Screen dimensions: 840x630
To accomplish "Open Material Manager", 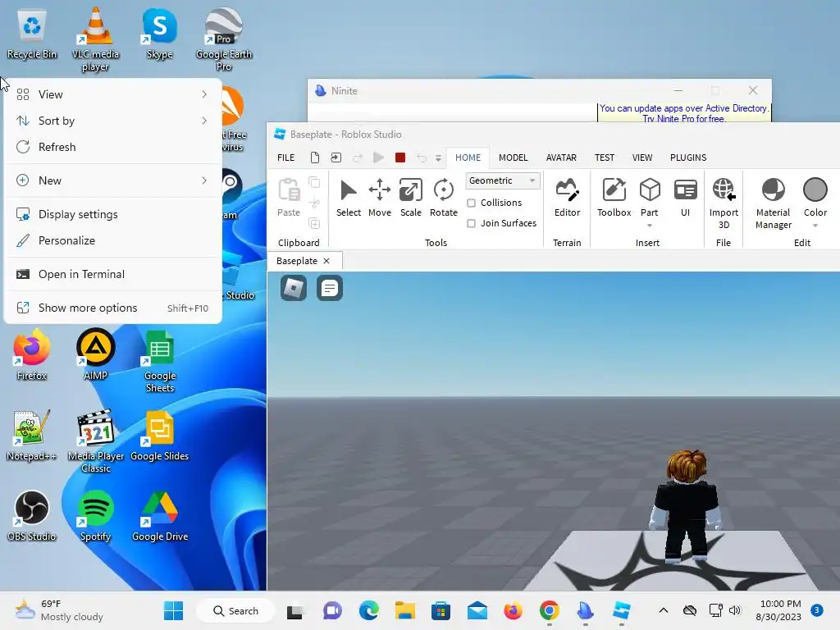I will [773, 203].
